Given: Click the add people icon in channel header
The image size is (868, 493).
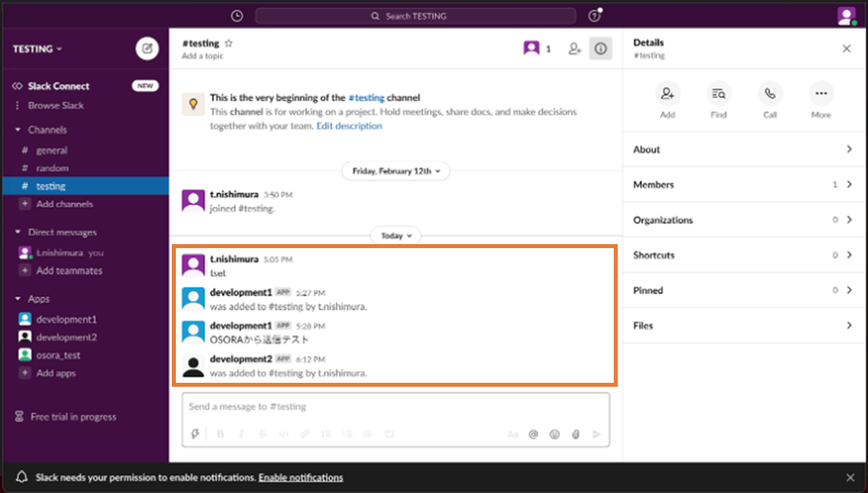Looking at the screenshot, I should tap(574, 49).
